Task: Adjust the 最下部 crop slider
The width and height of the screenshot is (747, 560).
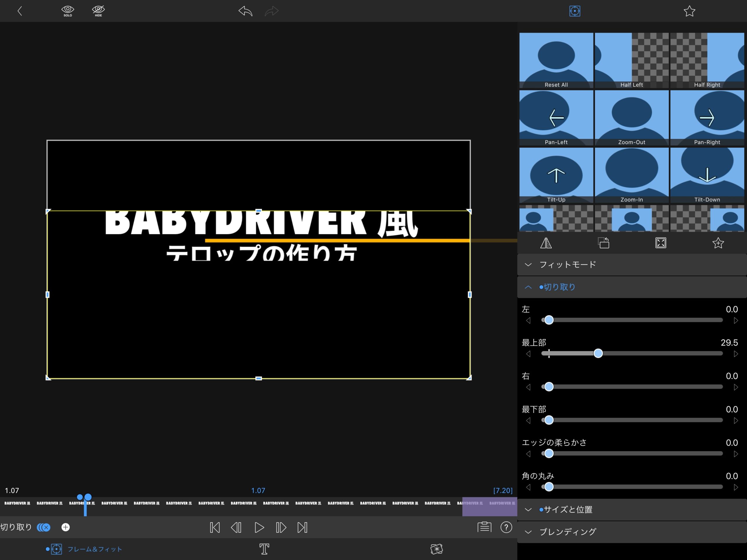Action: pyautogui.click(x=549, y=420)
